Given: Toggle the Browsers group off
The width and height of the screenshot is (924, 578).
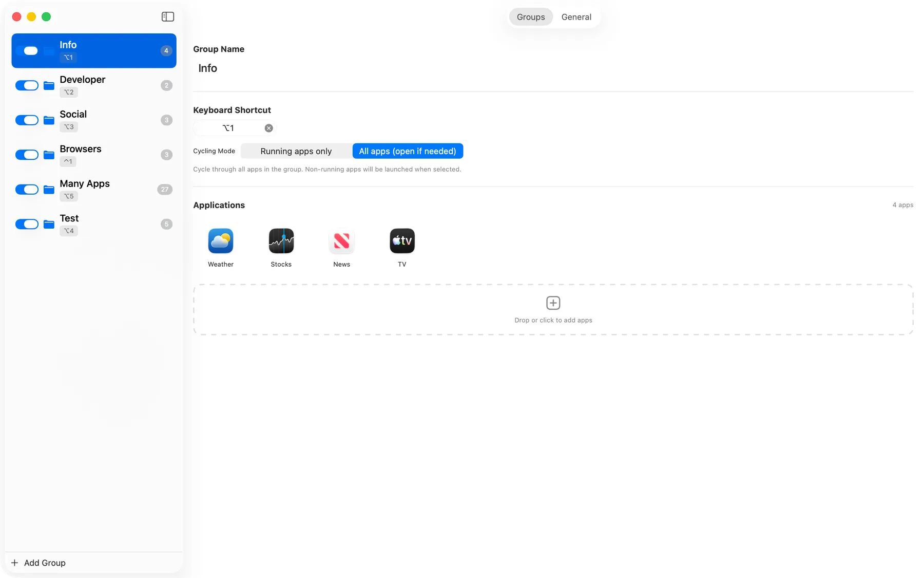Looking at the screenshot, I should pos(27,155).
